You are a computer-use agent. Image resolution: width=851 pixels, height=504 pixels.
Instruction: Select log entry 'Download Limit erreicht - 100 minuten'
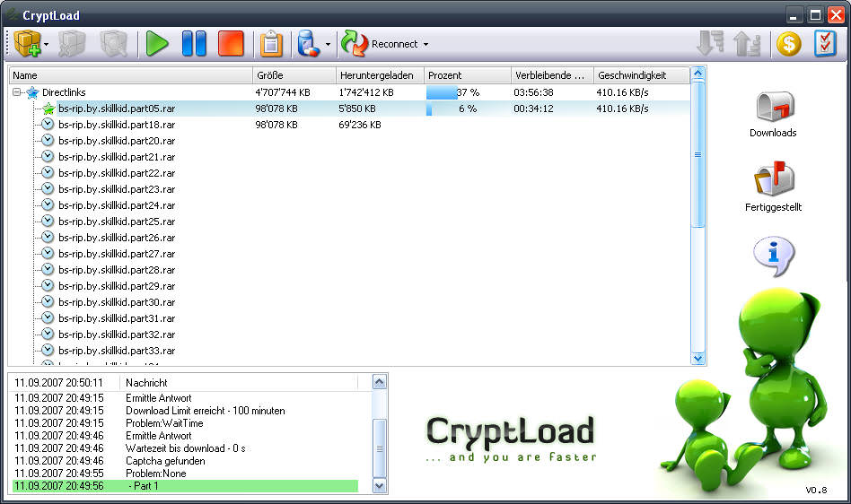click(206, 411)
